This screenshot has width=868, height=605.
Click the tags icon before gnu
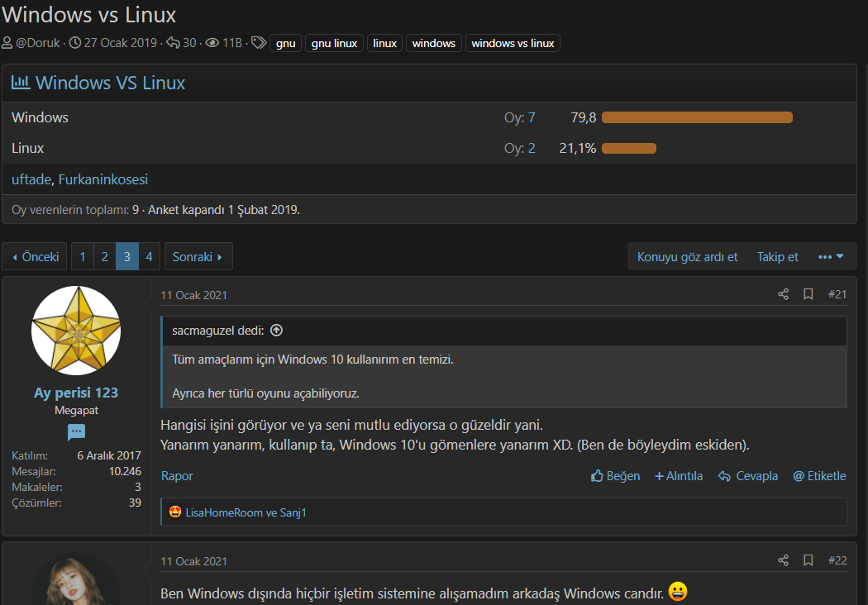point(259,43)
